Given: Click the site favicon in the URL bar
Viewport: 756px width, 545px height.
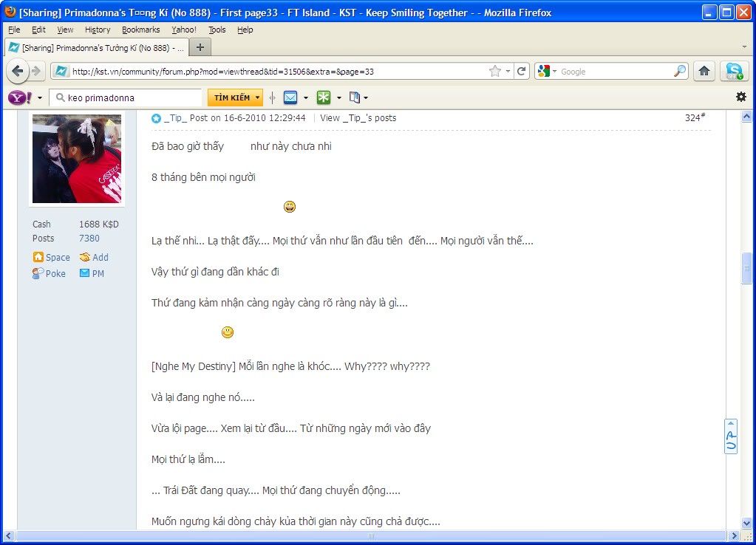Looking at the screenshot, I should coord(61,72).
